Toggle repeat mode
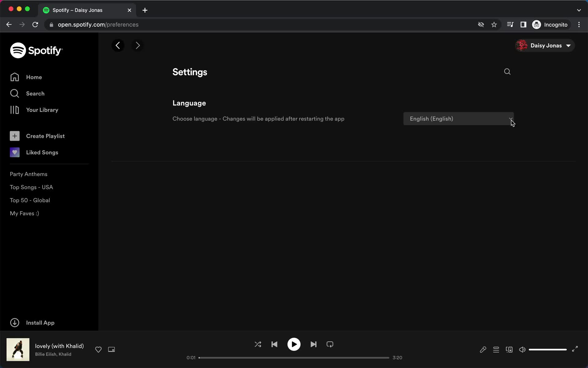 (330, 344)
